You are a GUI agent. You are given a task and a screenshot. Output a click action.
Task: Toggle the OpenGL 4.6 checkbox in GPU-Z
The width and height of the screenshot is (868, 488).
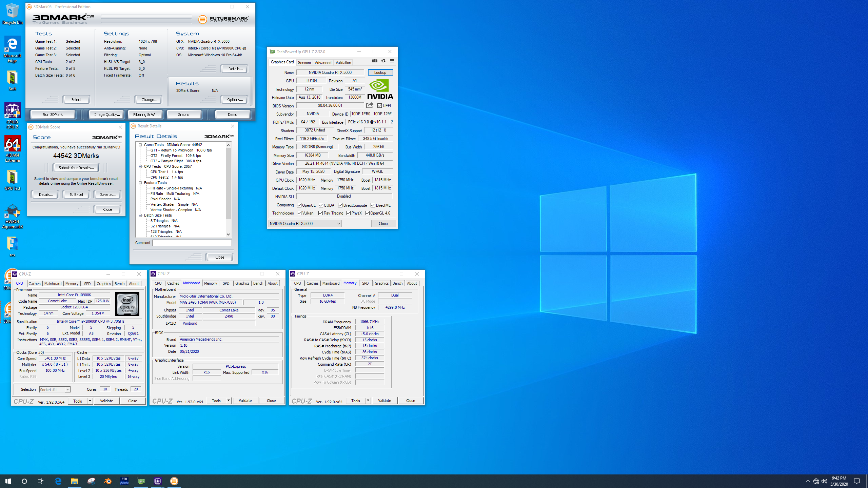point(368,213)
